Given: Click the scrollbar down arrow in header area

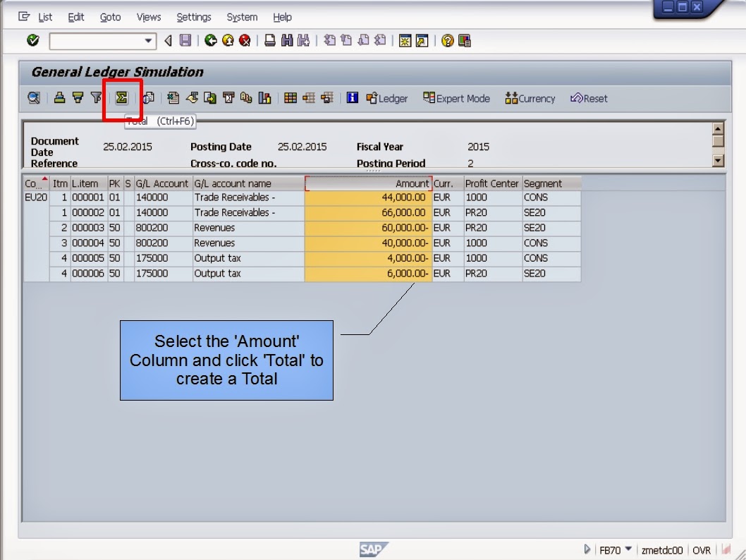Looking at the screenshot, I should [x=718, y=161].
